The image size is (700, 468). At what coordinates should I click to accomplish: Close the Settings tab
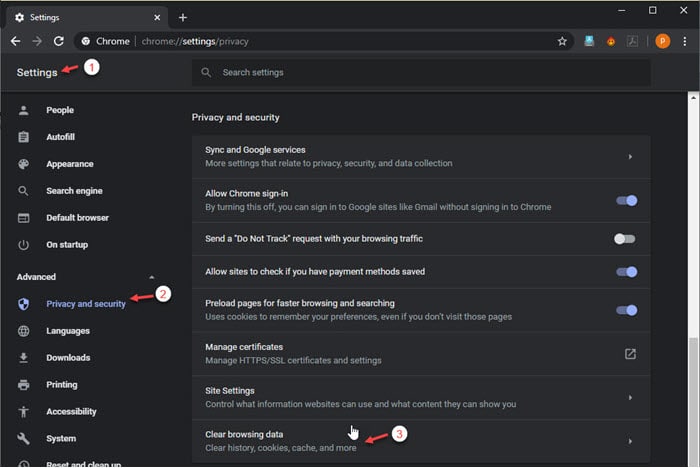pos(157,17)
